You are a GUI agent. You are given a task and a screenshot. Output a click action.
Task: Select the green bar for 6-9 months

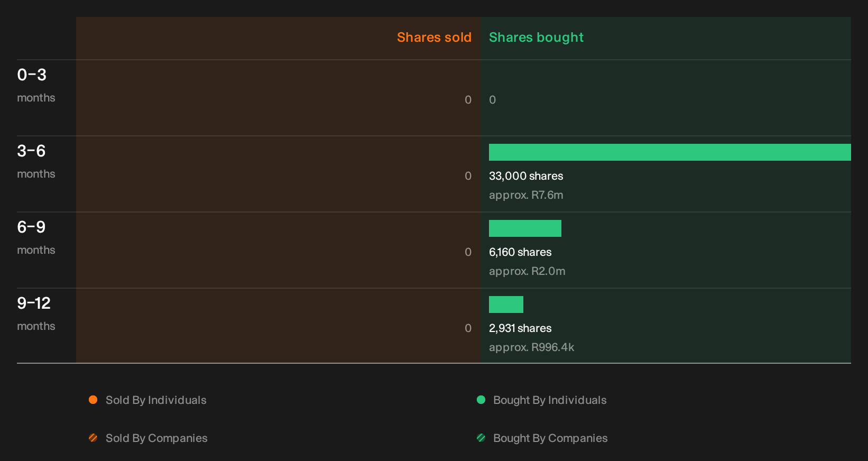tap(525, 228)
